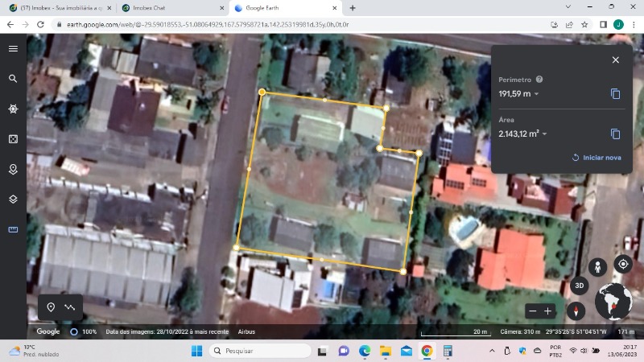
Task: Click the I'm Feeling Lucky dice icon
Action: click(13, 139)
